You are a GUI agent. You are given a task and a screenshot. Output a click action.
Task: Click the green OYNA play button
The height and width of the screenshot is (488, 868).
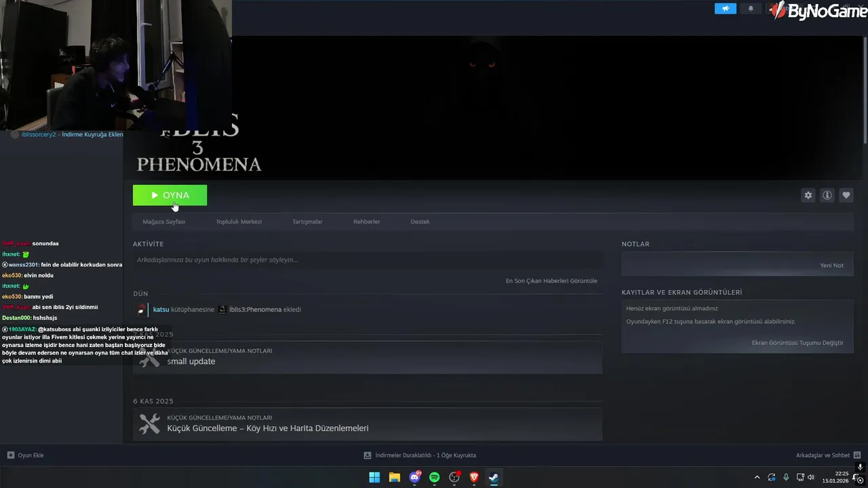point(170,195)
